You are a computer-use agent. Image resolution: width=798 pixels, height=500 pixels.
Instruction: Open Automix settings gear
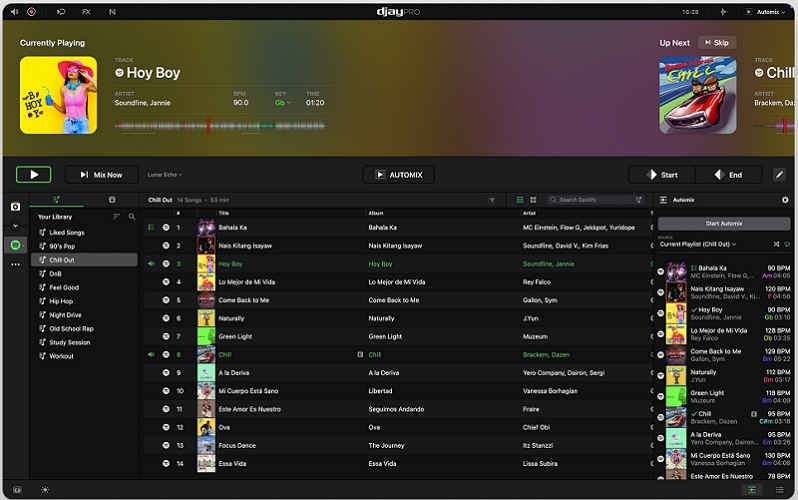(785, 200)
